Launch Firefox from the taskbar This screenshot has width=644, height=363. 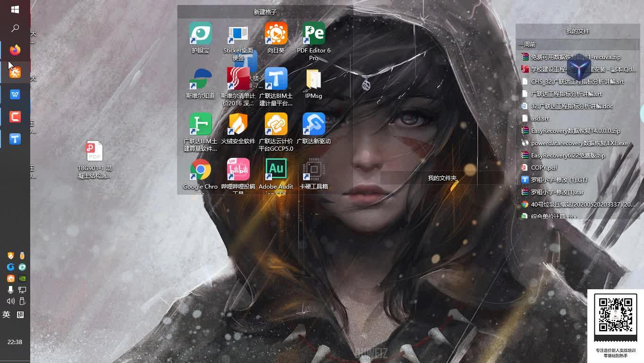tap(15, 50)
